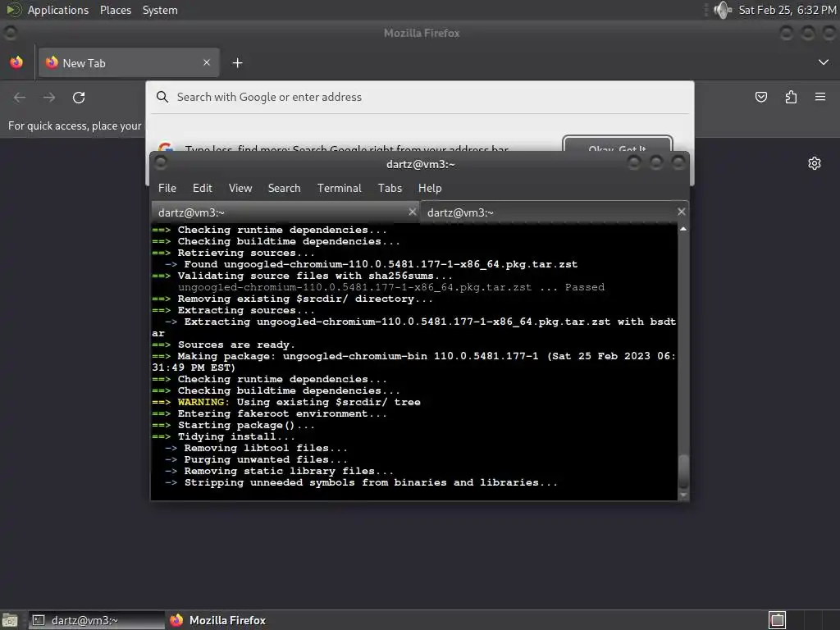Viewport: 840px width, 630px height.
Task: Expand the list all tabs chevron
Action: 824,62
